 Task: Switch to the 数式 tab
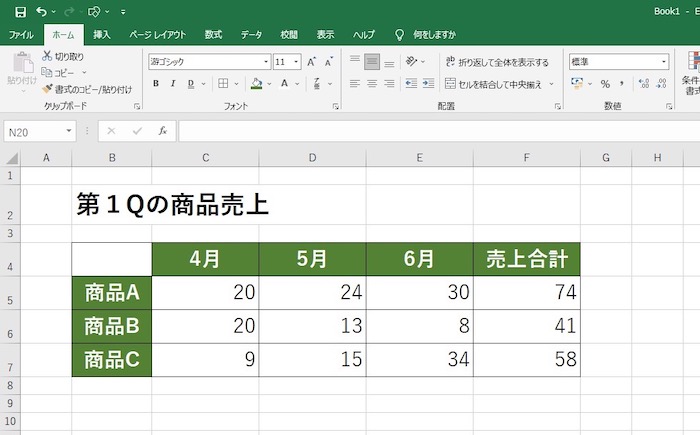[x=213, y=35]
